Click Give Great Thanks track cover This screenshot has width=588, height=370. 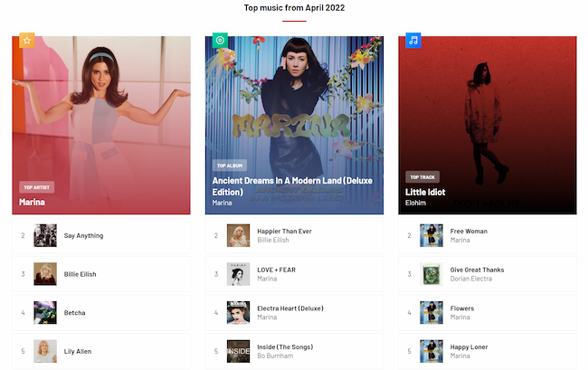pos(432,274)
